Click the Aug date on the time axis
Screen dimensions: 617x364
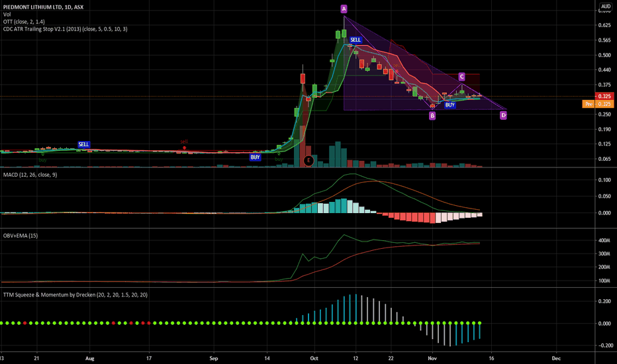[x=90, y=358]
